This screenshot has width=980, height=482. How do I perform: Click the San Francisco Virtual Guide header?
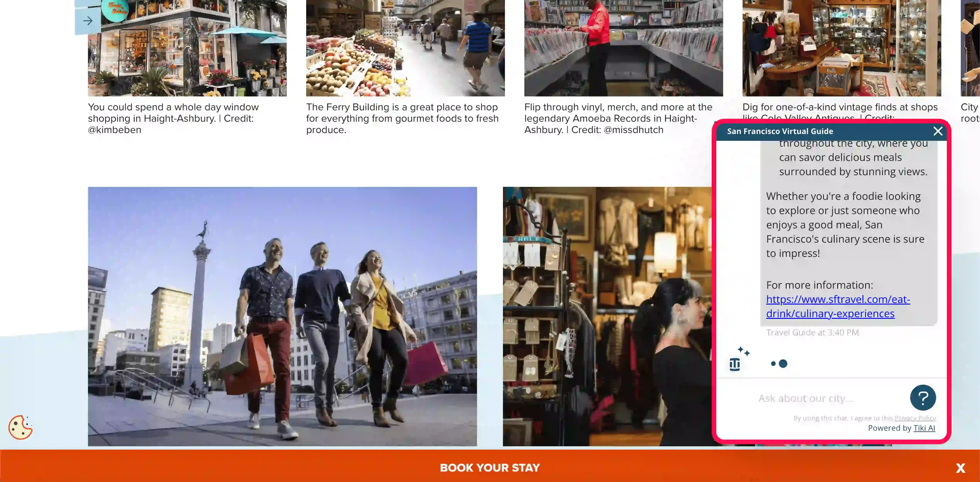pos(780,131)
